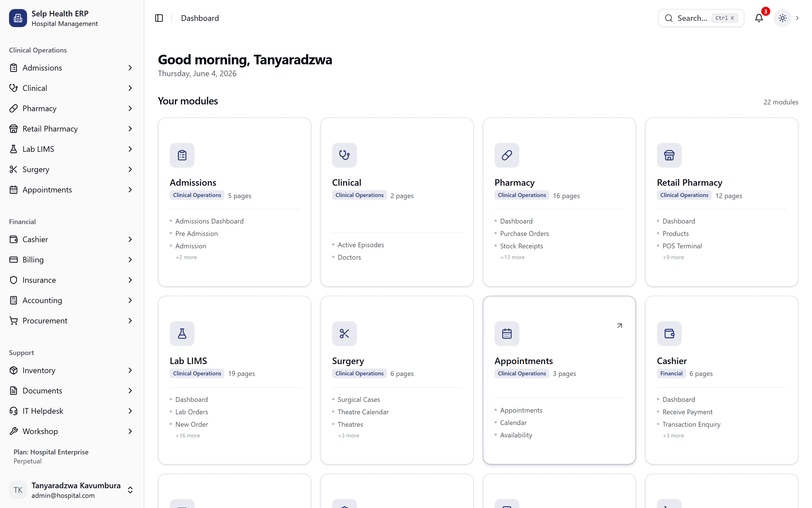Click the Lab LIMS flask icon in the sidebar
The image size is (812, 508).
14,149
